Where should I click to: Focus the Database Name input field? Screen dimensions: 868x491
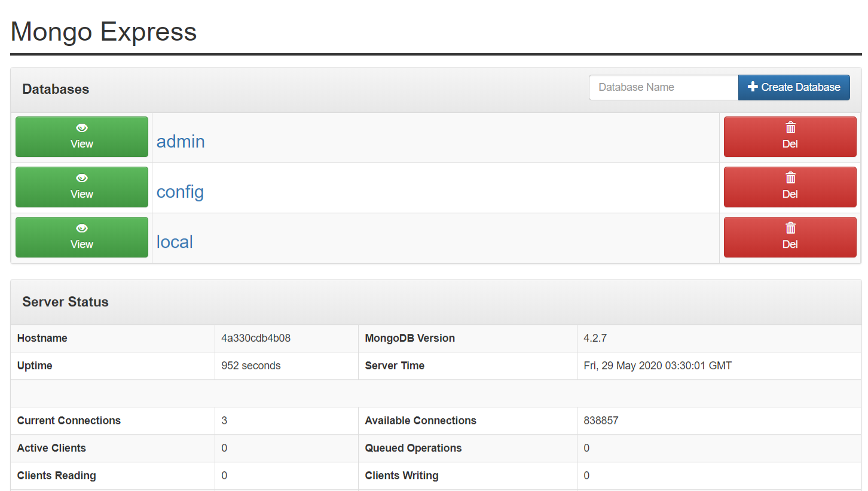664,87
